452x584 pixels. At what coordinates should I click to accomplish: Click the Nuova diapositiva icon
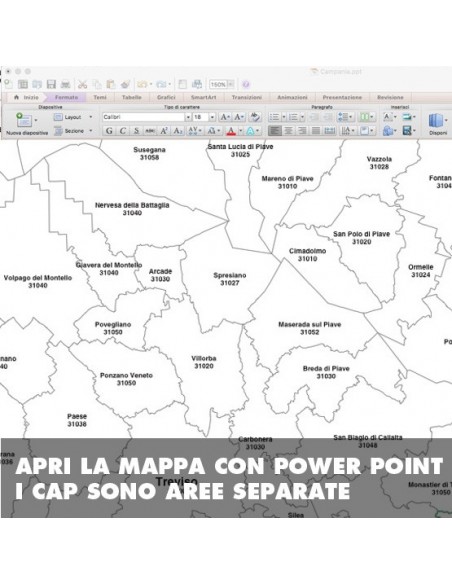click(x=24, y=120)
